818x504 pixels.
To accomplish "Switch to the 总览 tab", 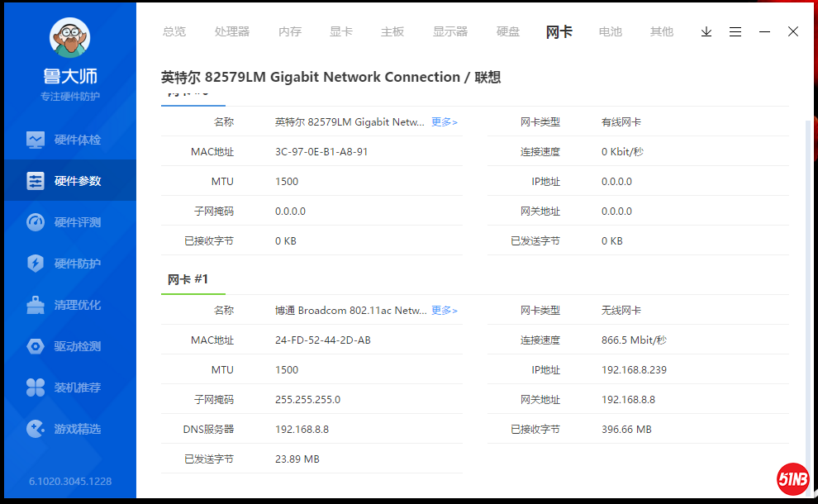I will tap(174, 31).
